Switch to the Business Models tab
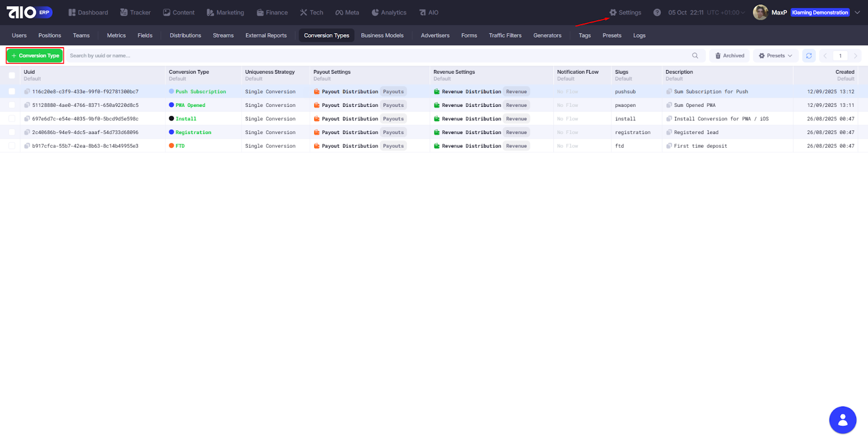Screen dimensions: 868x445 point(382,36)
